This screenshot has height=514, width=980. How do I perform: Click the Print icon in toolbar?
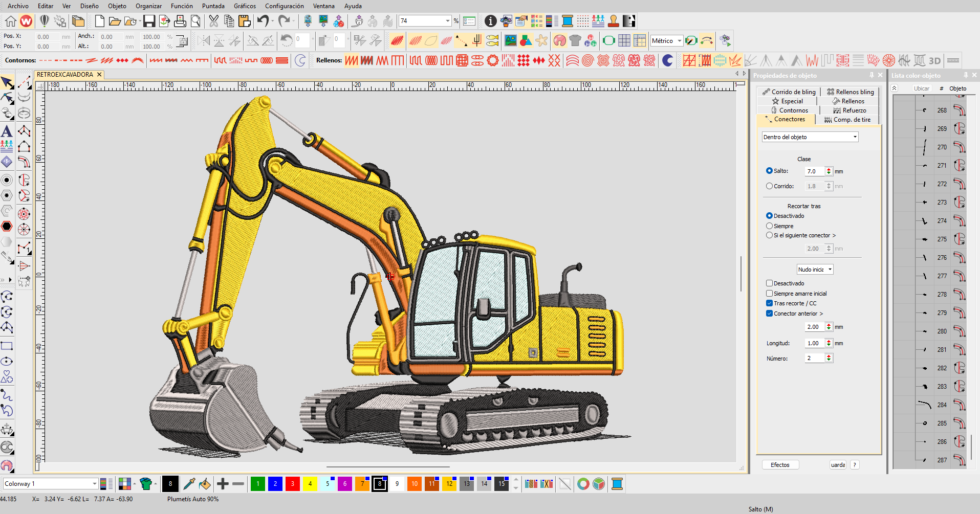point(180,21)
